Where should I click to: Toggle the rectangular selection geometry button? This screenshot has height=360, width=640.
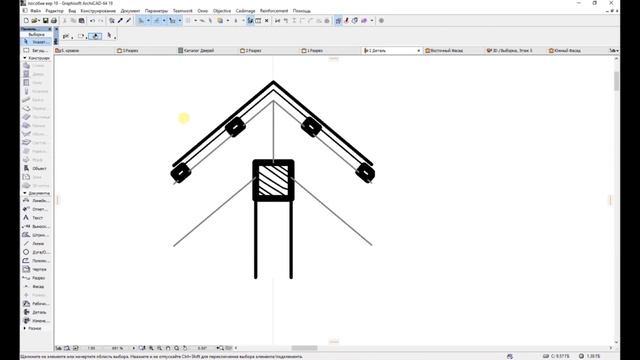pos(81,36)
